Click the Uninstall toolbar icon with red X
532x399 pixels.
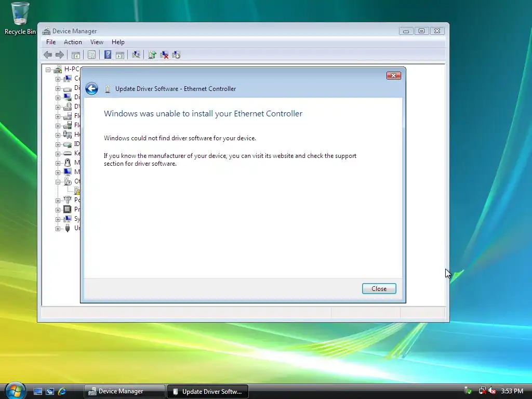tap(164, 55)
